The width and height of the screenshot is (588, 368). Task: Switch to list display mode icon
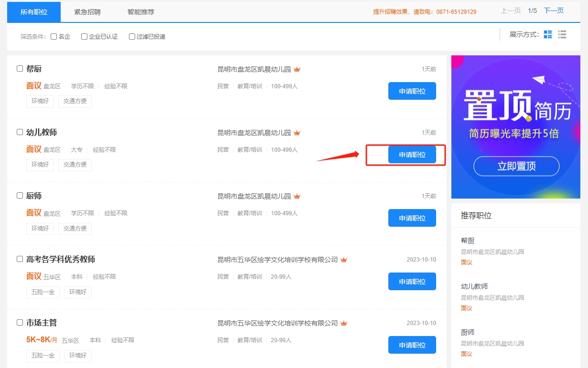(562, 34)
